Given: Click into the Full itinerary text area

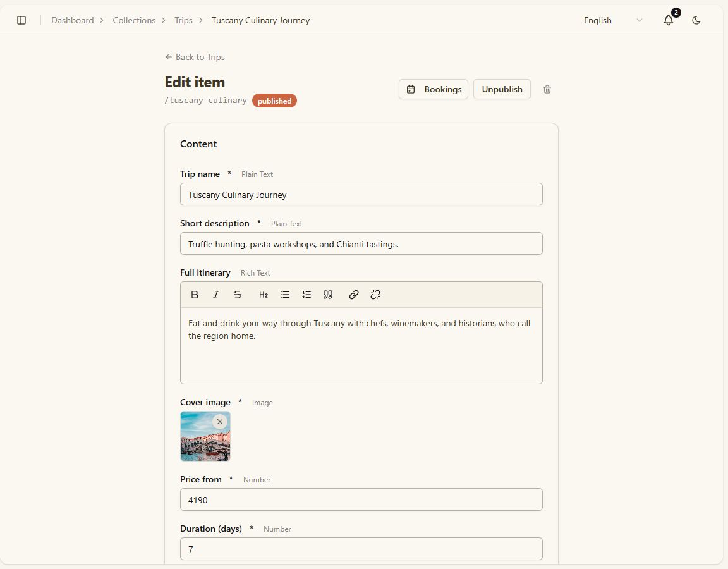Looking at the screenshot, I should coord(361,346).
